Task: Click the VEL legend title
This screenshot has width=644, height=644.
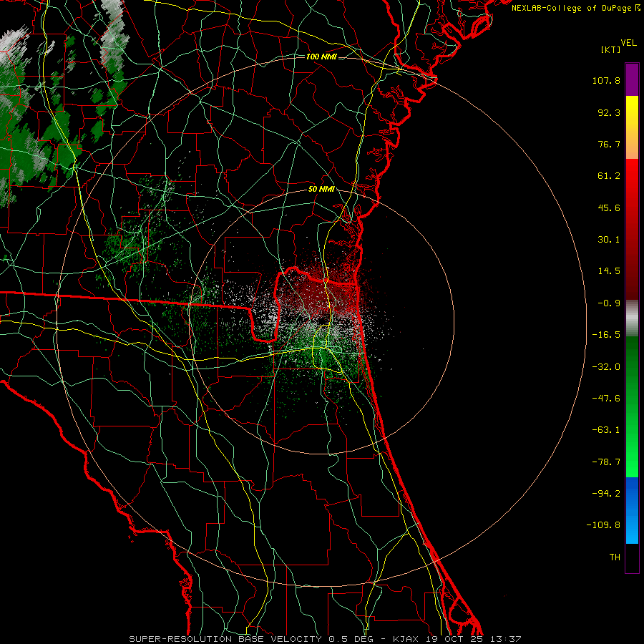Action: [628, 43]
